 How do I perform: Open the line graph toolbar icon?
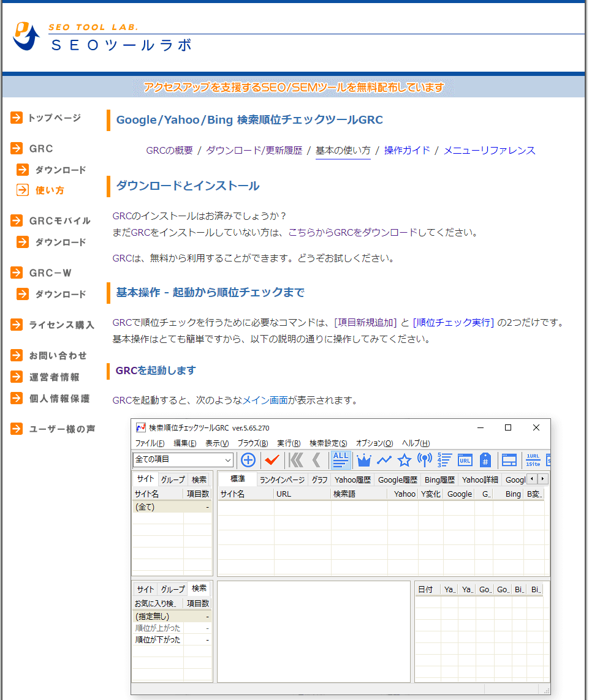(386, 459)
